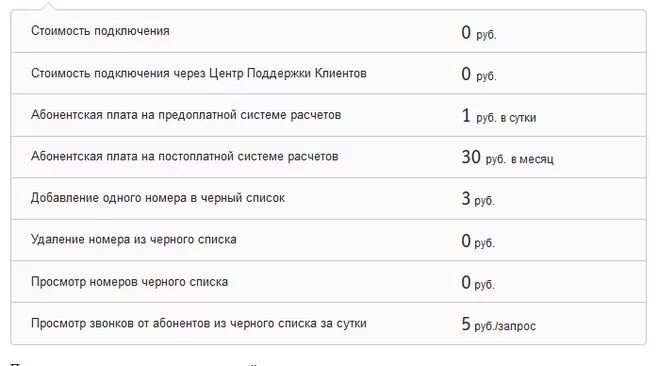Click 'Удаление номера из черного списка' text
The height and width of the screenshot is (366, 659).
(134, 240)
